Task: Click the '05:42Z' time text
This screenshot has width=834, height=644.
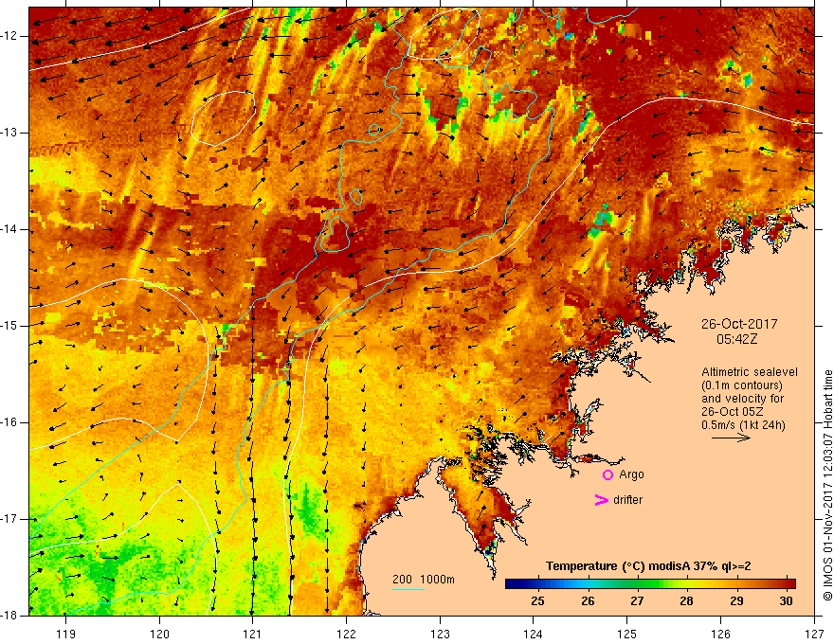Action: pos(736,339)
